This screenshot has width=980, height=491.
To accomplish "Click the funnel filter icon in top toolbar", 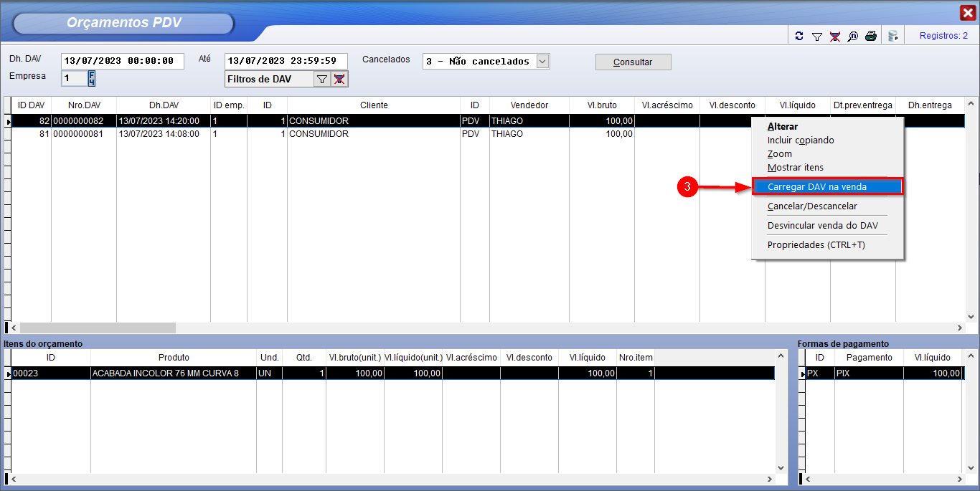I will [816, 36].
